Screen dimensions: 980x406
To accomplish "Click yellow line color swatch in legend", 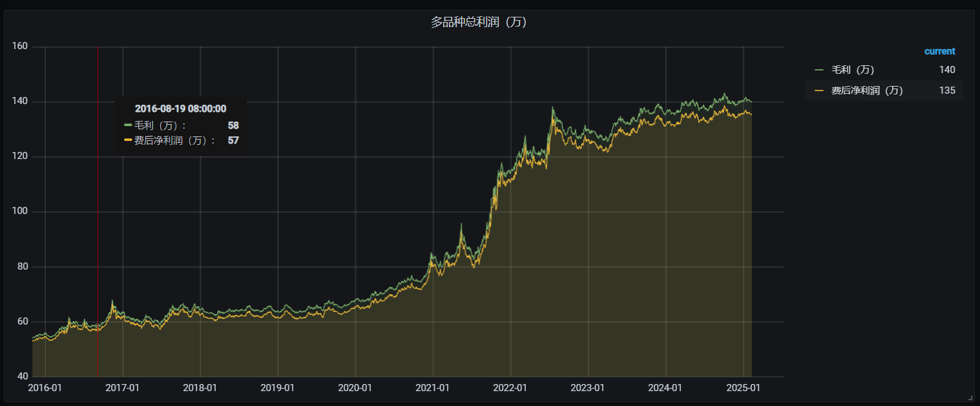I will [x=819, y=91].
